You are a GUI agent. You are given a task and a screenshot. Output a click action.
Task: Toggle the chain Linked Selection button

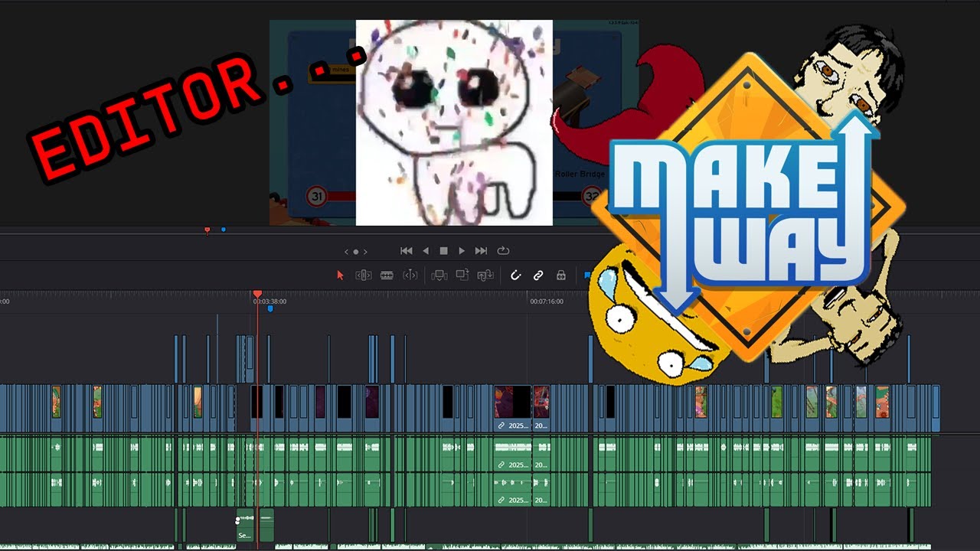coord(538,275)
